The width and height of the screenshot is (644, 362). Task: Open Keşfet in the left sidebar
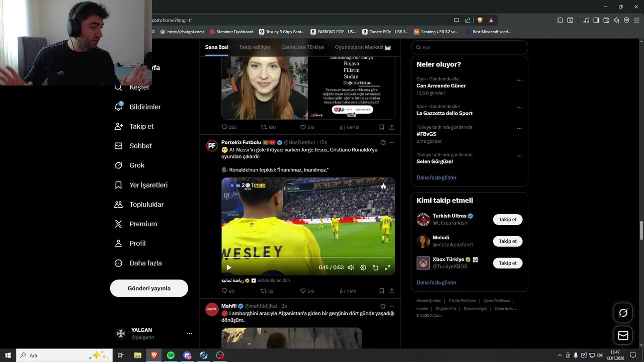coord(132,87)
